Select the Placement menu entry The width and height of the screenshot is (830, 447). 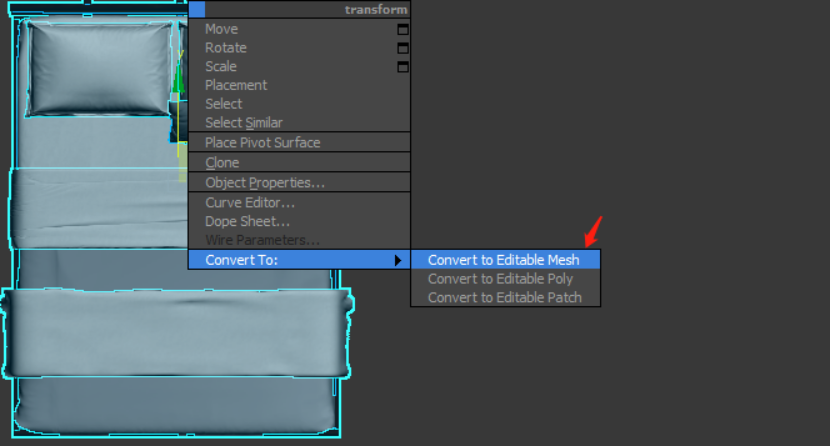tap(299, 85)
